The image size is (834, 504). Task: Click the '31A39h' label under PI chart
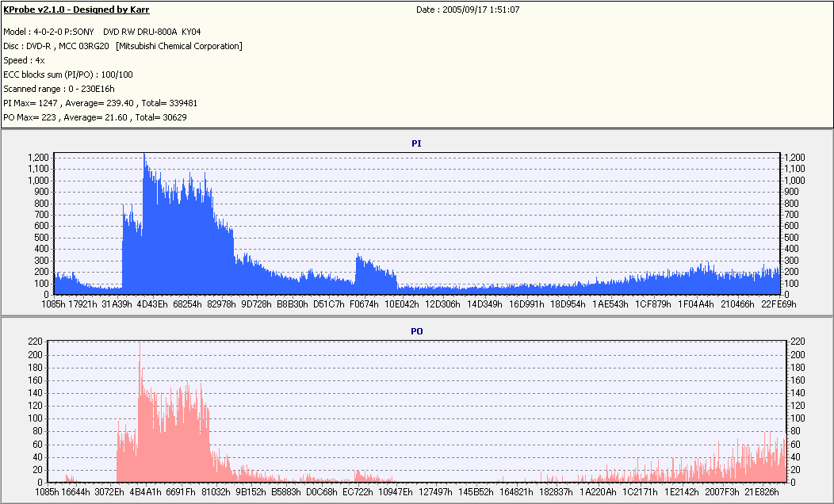click(x=117, y=304)
